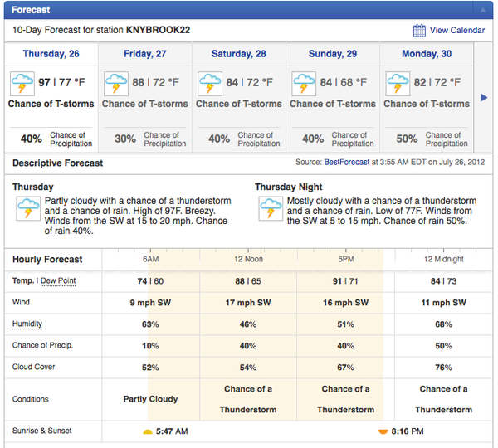Click the 52% cloud cover cell

pos(150,368)
